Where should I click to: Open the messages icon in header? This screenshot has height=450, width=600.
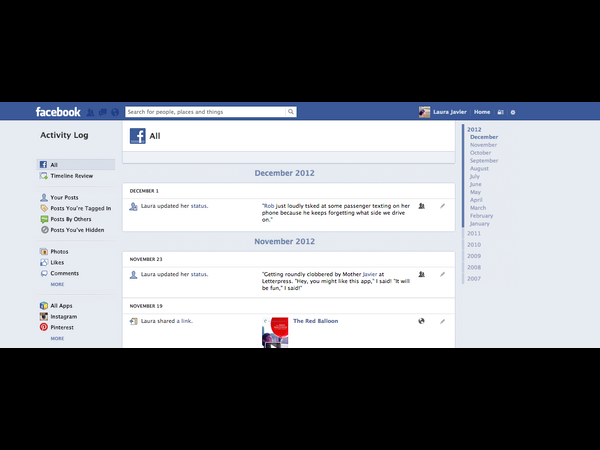[103, 112]
